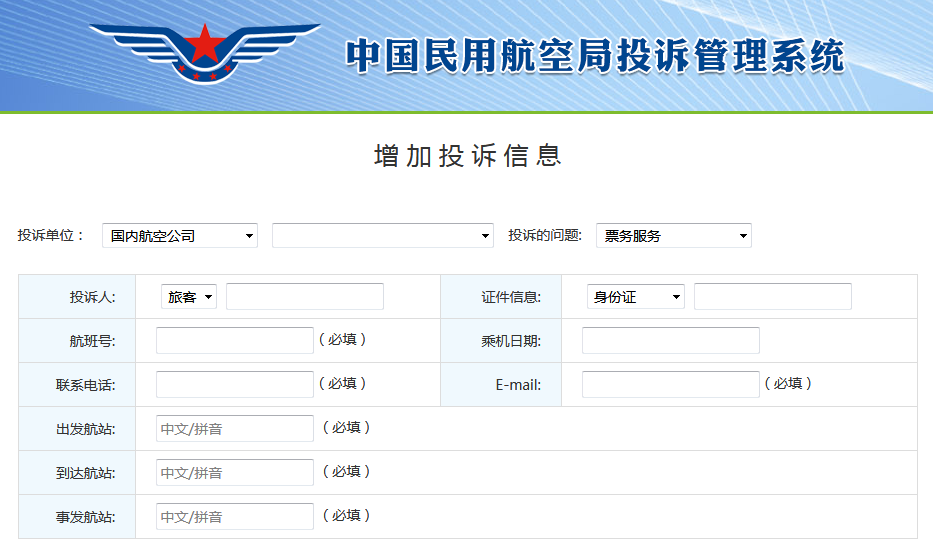Click the 联系电话 label cell
Viewport: 933px width, 539px height.
77,385
